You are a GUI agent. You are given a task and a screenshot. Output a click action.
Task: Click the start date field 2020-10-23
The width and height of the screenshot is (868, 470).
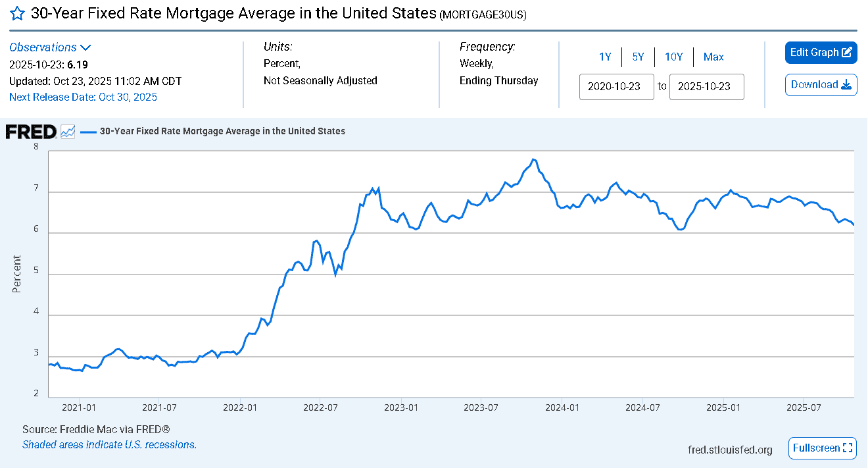pyautogui.click(x=616, y=87)
